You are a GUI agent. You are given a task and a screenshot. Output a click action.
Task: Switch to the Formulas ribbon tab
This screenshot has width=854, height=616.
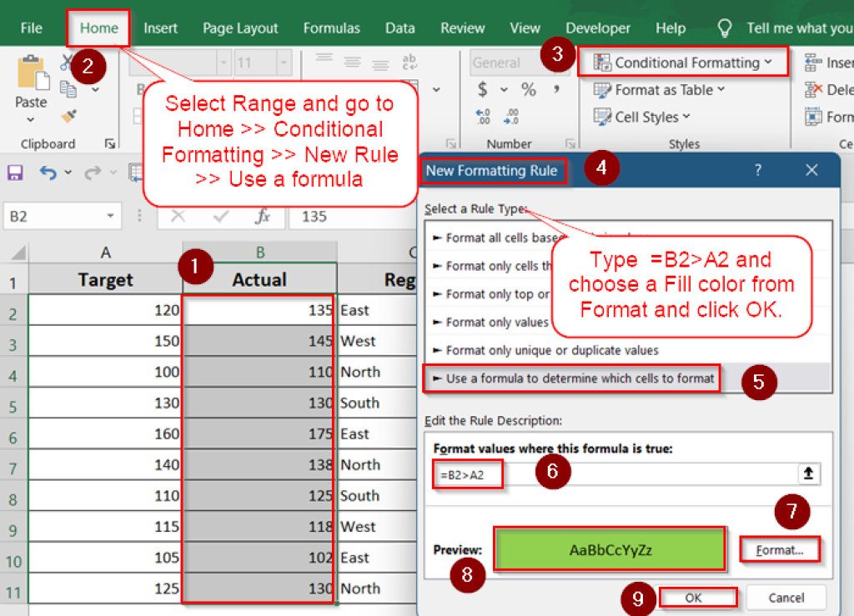tap(331, 27)
